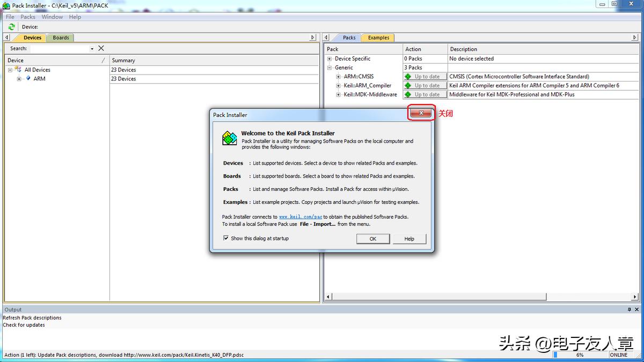Open the Search dropdown arrow
The width and height of the screenshot is (644, 362).
pyautogui.click(x=92, y=49)
